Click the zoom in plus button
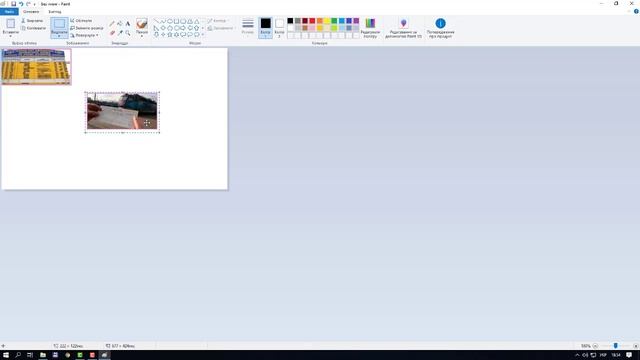This screenshot has height=360, width=640. tap(636, 346)
